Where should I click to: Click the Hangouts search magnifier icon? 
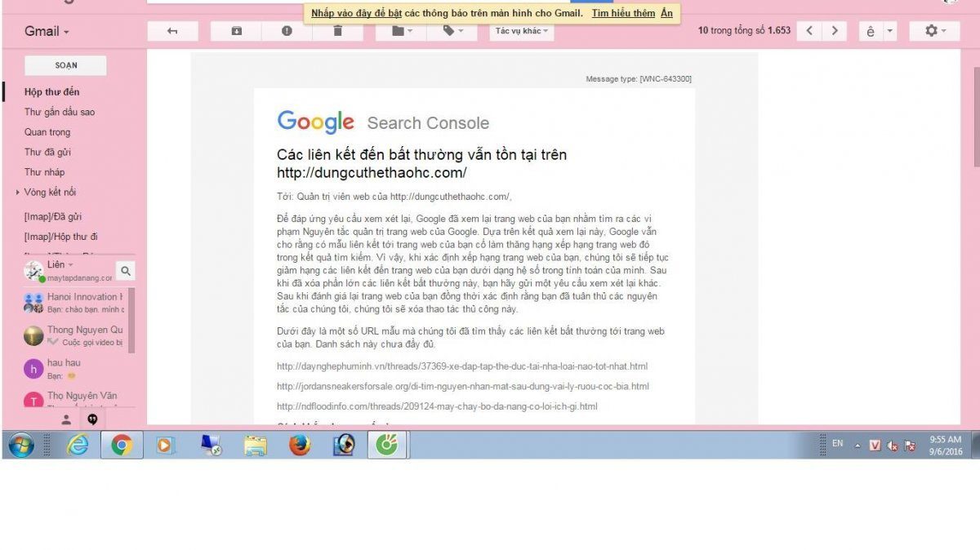tap(125, 270)
